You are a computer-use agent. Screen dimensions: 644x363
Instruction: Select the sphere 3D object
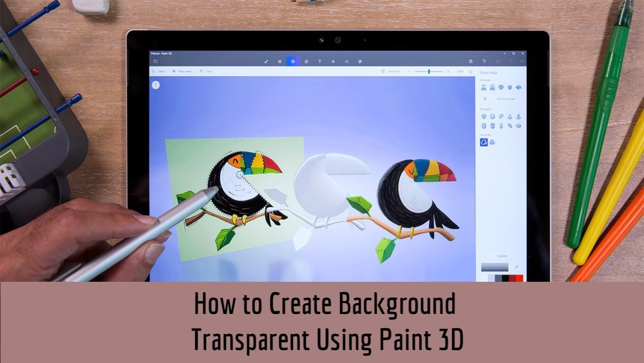pos(493,117)
